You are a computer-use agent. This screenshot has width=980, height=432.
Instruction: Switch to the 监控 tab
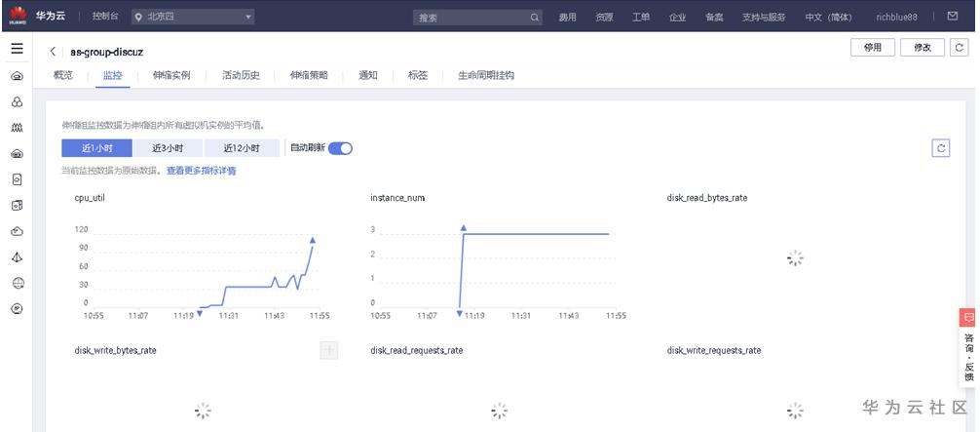click(112, 75)
